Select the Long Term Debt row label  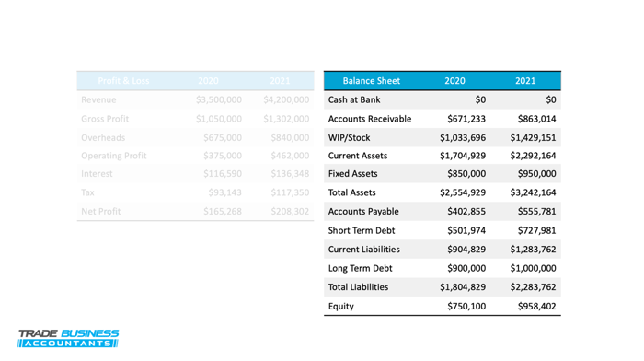[x=361, y=269]
